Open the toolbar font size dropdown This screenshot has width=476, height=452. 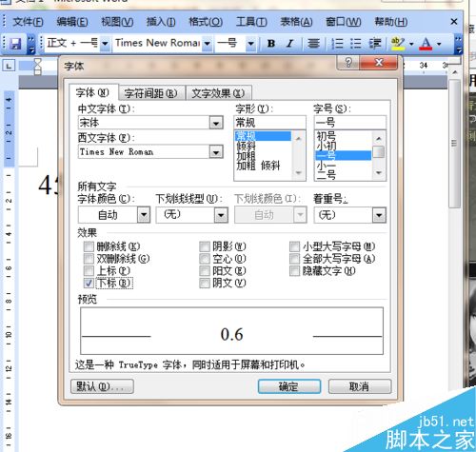click(250, 44)
